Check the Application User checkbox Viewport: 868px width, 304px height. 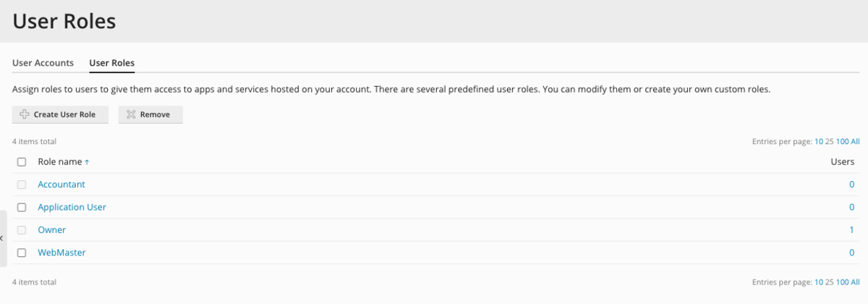(22, 207)
